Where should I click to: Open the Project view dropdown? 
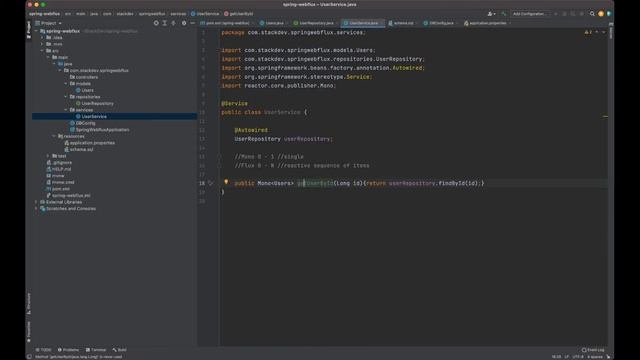tap(49, 23)
